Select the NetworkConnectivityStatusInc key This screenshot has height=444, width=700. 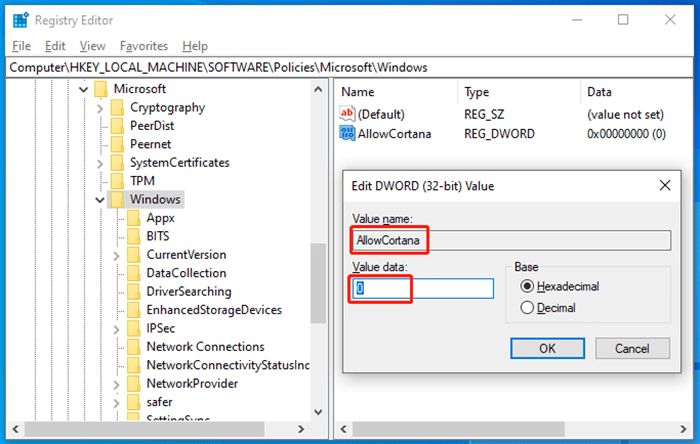(228, 365)
